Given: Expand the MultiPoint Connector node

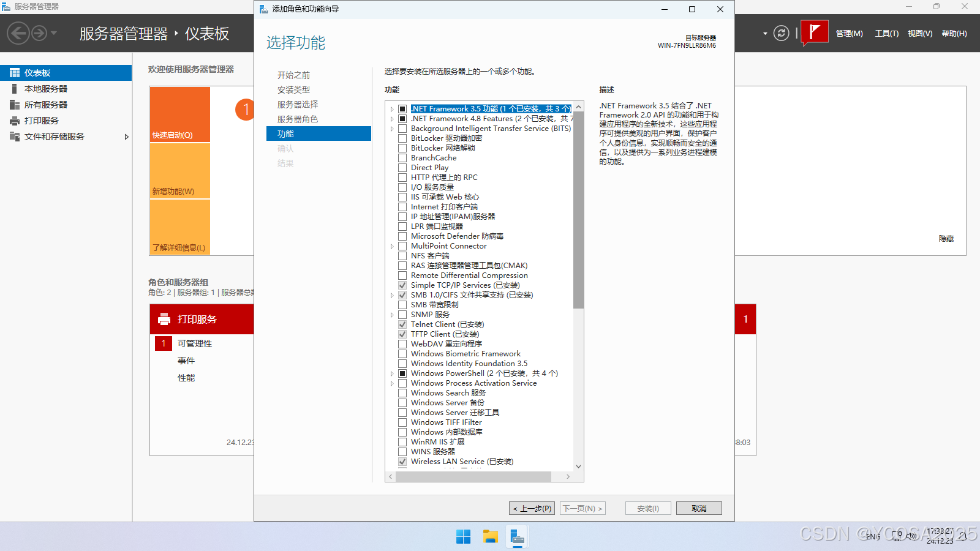Looking at the screenshot, I should coord(392,246).
